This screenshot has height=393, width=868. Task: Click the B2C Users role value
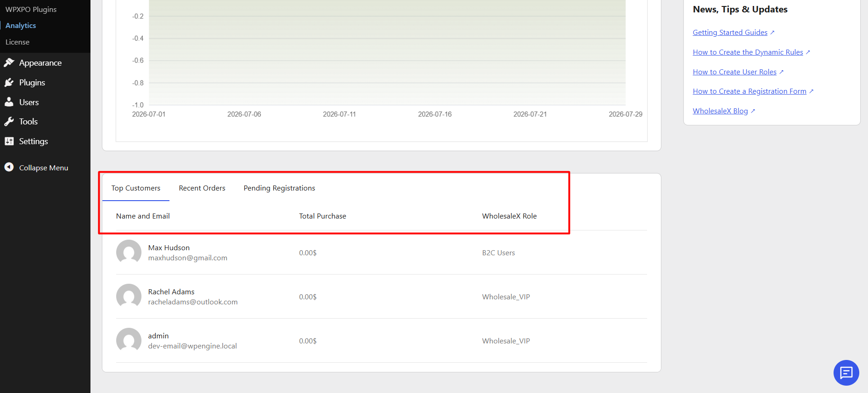(x=498, y=253)
